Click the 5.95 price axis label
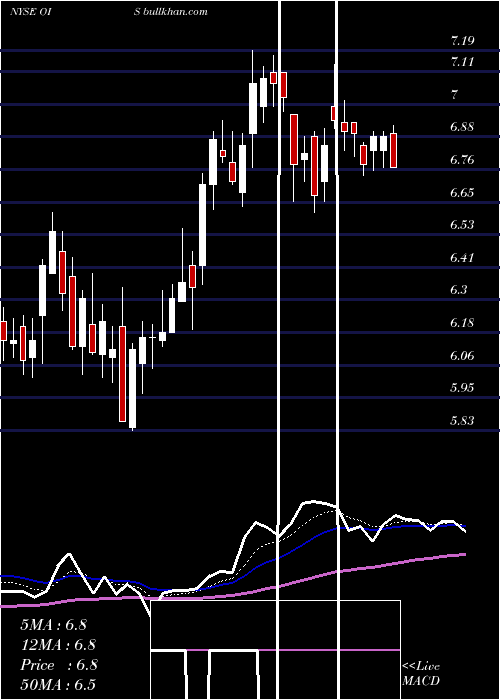500x700 pixels. pos(462,388)
